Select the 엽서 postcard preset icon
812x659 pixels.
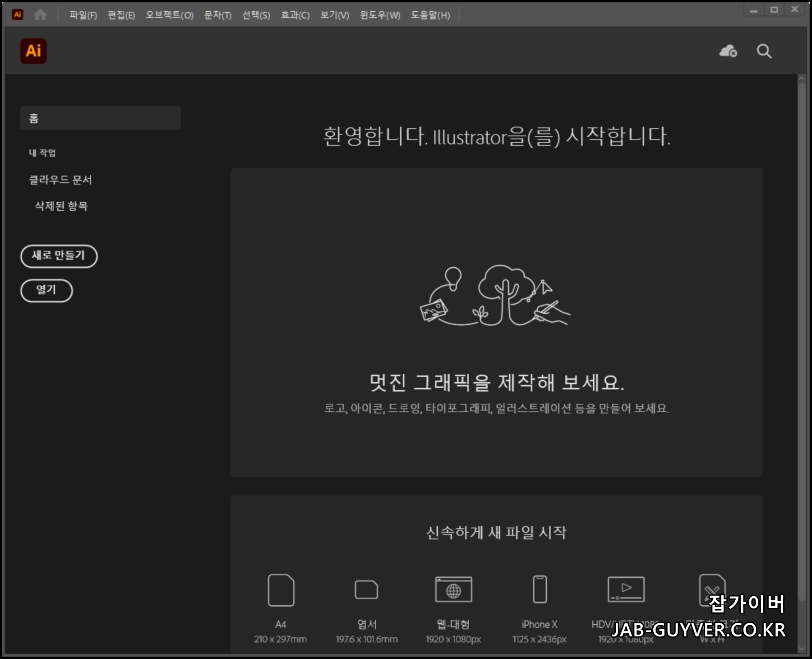366,589
